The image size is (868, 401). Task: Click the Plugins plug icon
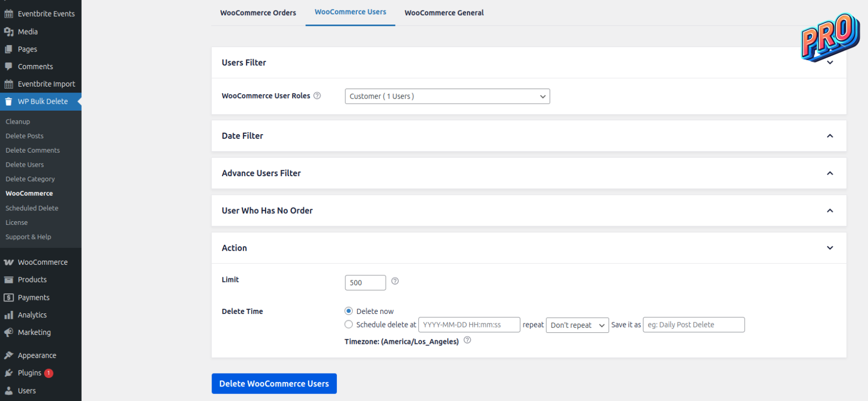tap(9, 373)
